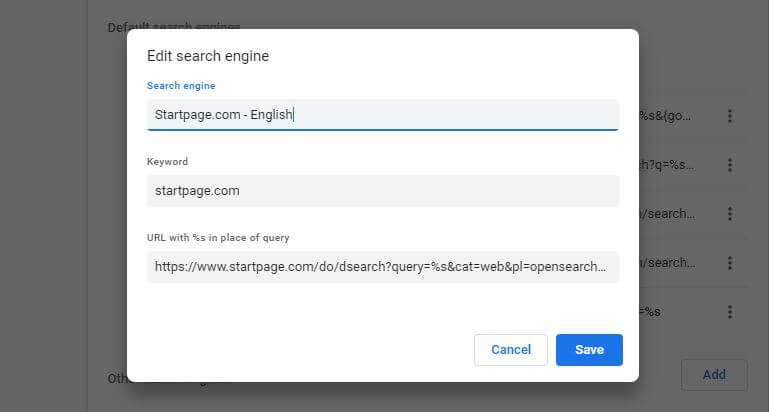Click the URL with %s query field

click(383, 267)
